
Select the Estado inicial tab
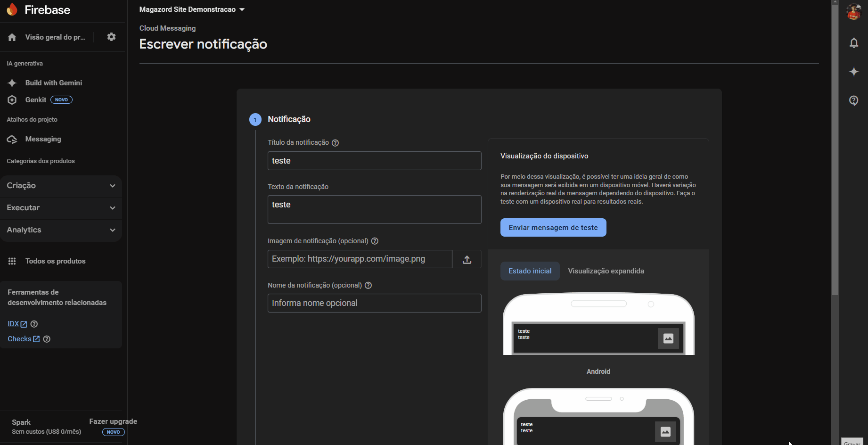(x=530, y=271)
